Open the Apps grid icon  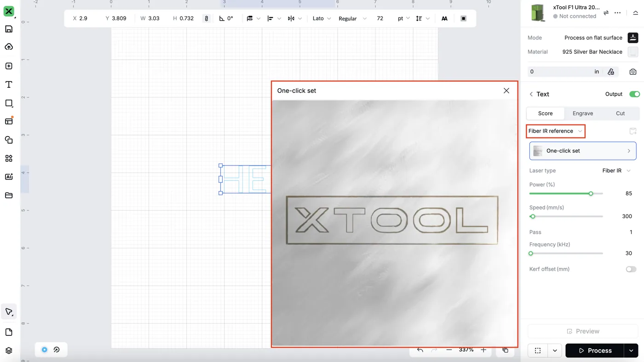[x=9, y=158]
